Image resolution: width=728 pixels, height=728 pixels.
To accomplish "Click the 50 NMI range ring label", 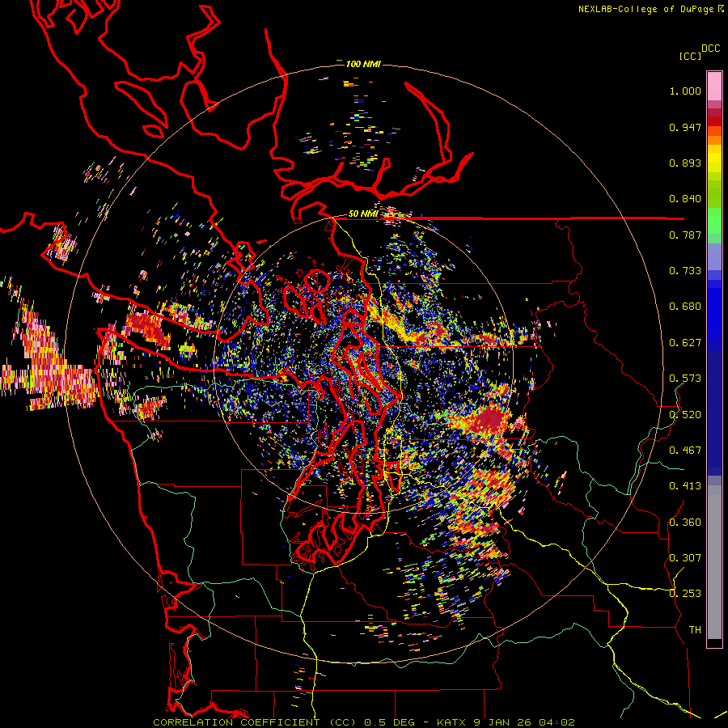I will tap(363, 214).
